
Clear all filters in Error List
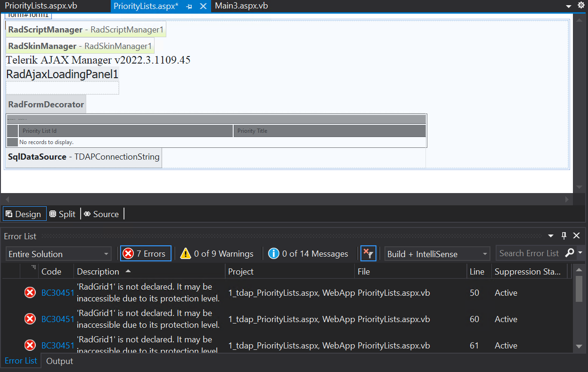pyautogui.click(x=368, y=253)
